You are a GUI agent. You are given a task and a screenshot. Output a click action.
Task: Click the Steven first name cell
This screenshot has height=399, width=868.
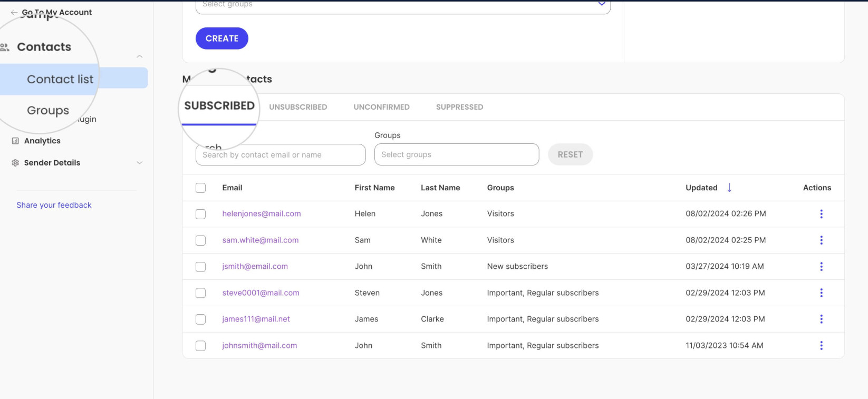pyautogui.click(x=367, y=293)
